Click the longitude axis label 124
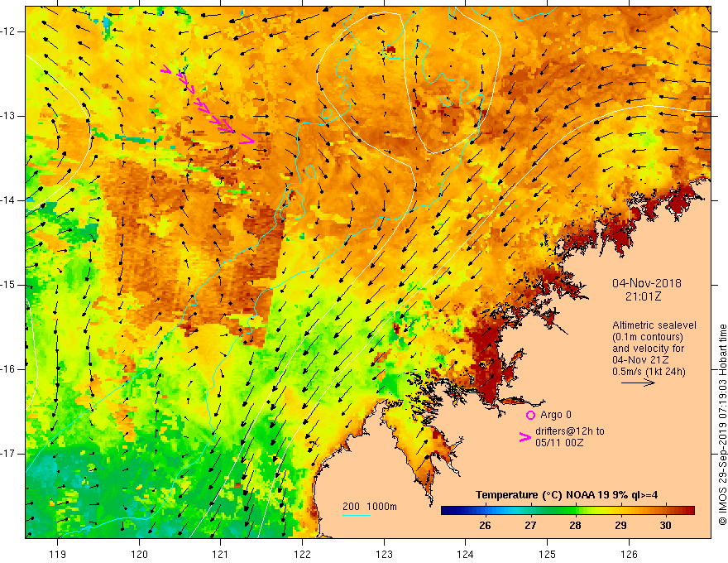 [x=466, y=554]
